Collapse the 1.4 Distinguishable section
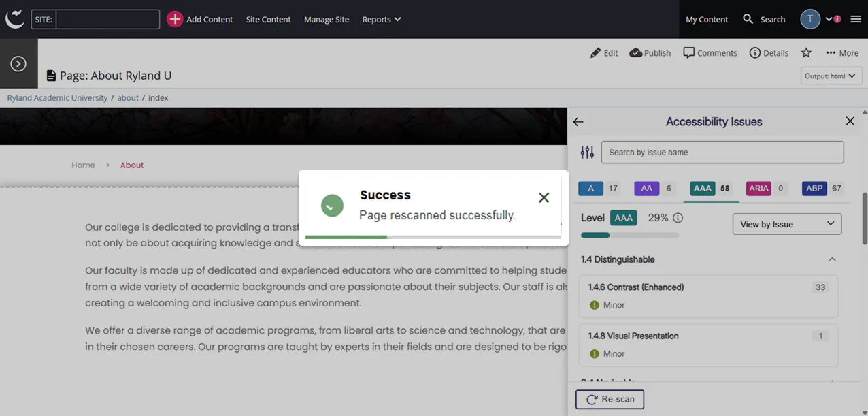This screenshot has height=416, width=868. [832, 259]
